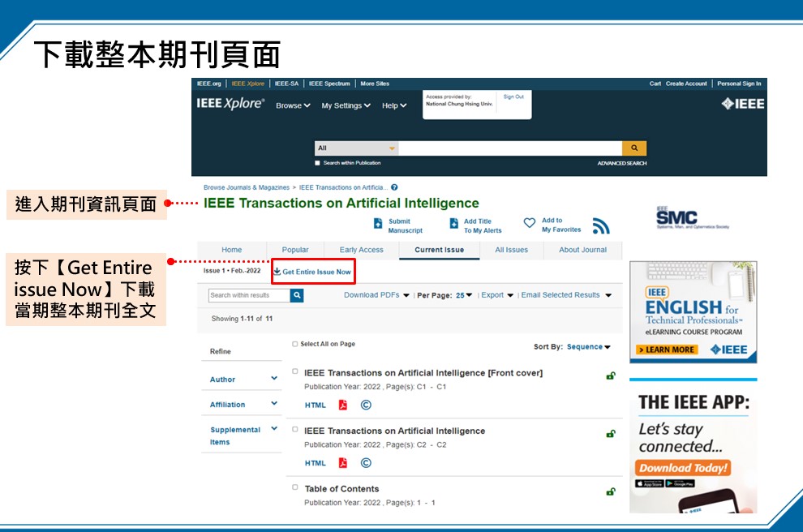This screenshot has width=803, height=532.
Task: Open the All search scope dropdown
Action: pyautogui.click(x=356, y=148)
